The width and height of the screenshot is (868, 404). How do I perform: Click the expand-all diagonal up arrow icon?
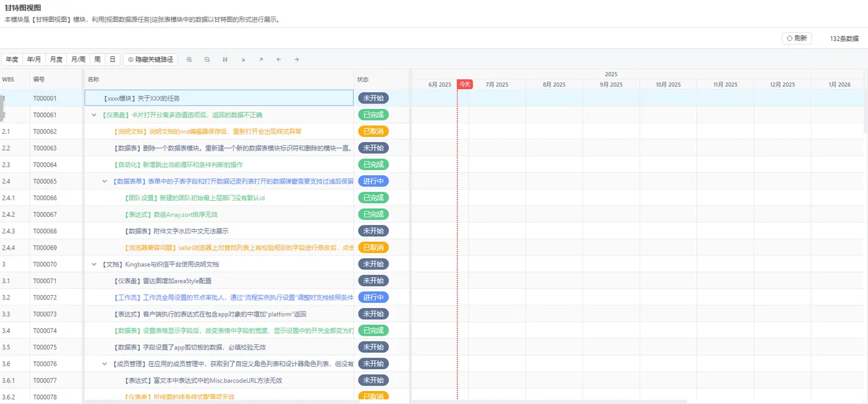click(x=261, y=59)
